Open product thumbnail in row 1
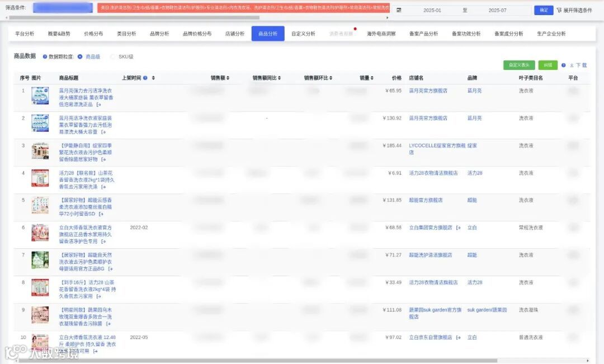 40,96
